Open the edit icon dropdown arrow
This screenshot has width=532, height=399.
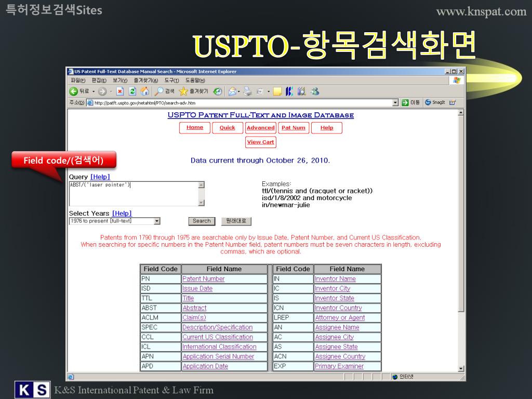(x=269, y=91)
